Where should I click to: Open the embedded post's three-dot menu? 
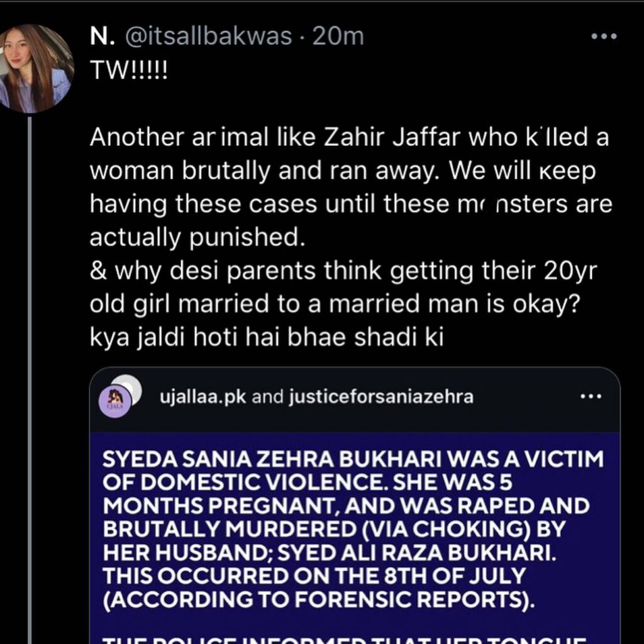[591, 397]
